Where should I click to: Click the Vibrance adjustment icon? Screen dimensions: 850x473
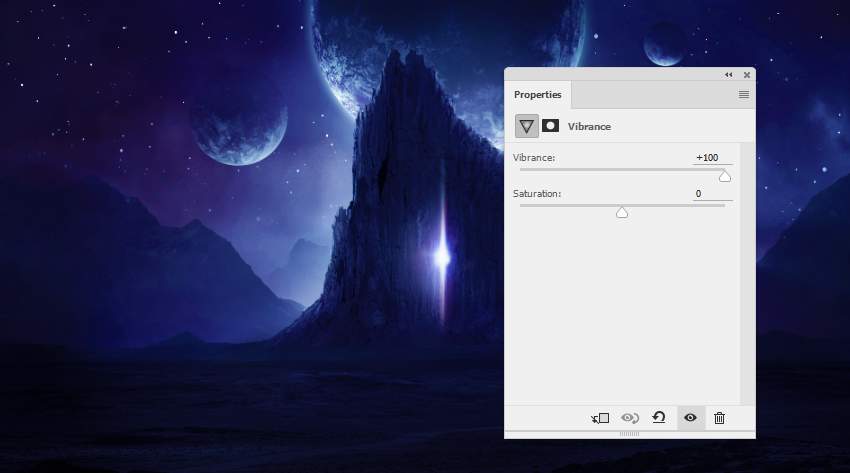tap(526, 126)
